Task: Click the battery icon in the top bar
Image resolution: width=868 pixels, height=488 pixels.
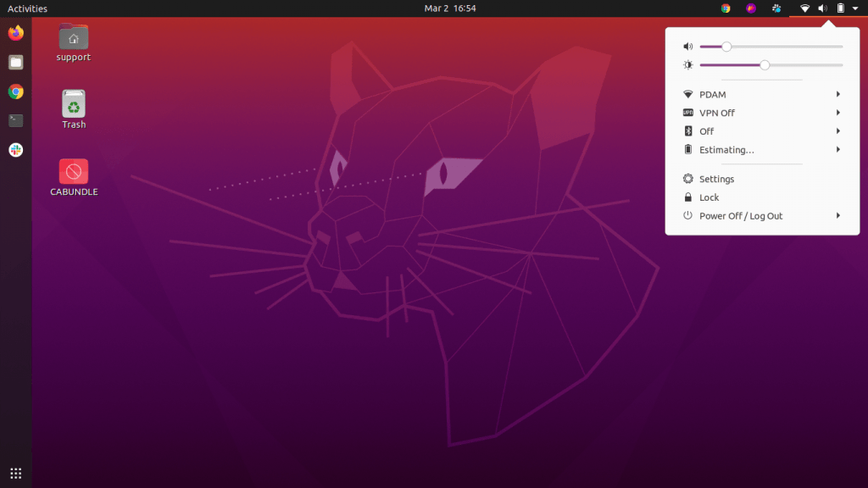Action: click(x=840, y=8)
